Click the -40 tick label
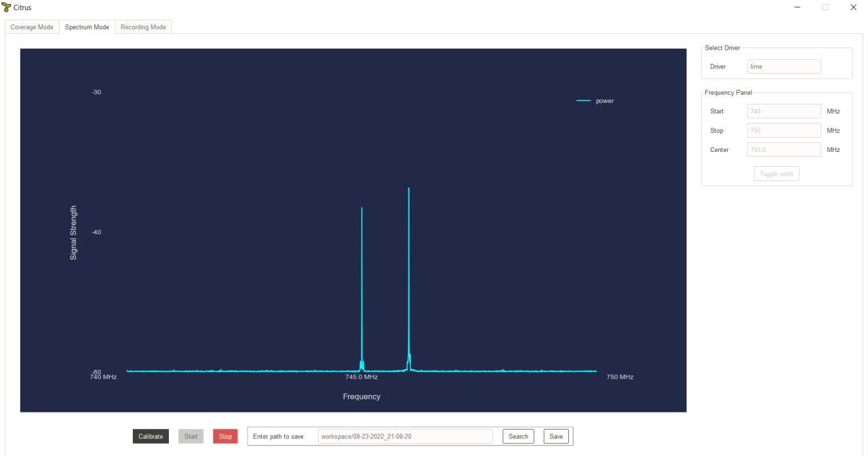868x456 pixels. click(x=96, y=232)
